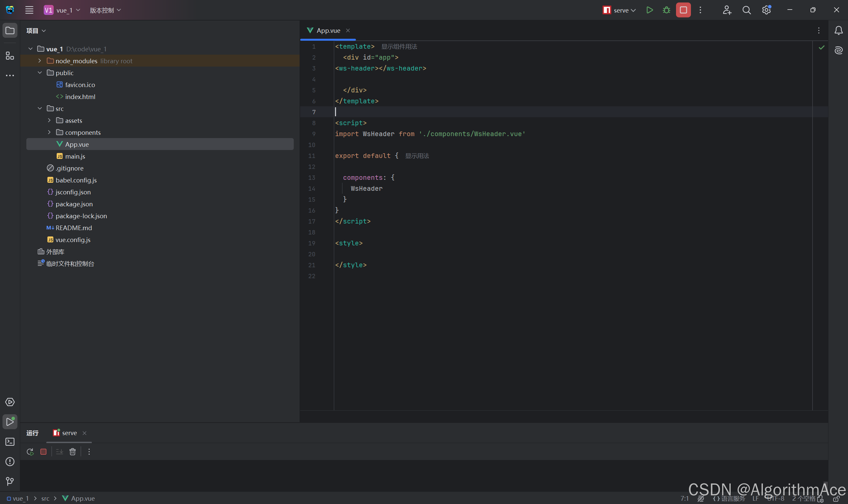Open the Terminal tool window
Image resolution: width=848 pixels, height=504 pixels.
tap(10, 441)
